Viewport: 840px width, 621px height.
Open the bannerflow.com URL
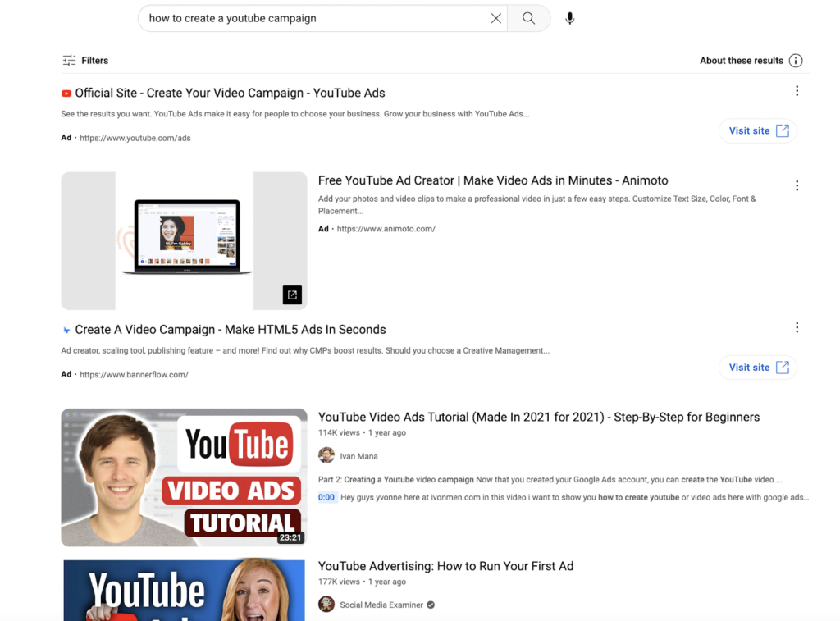(x=134, y=375)
